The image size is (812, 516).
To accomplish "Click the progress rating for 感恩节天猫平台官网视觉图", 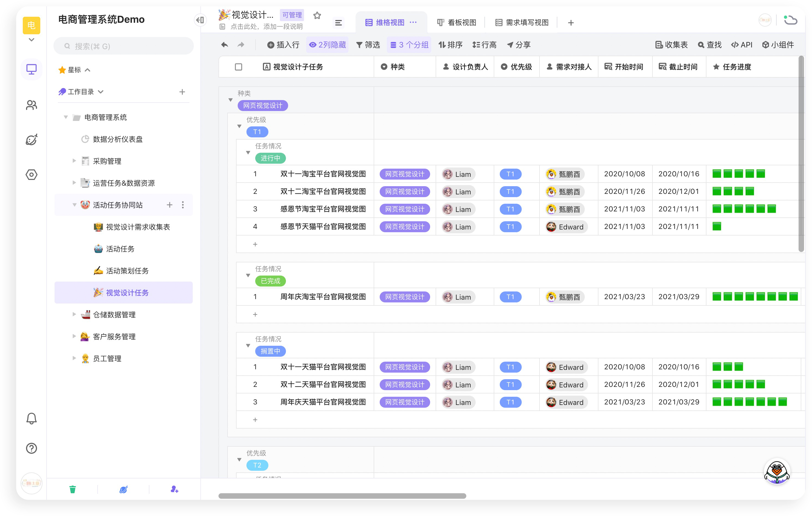I will click(717, 226).
